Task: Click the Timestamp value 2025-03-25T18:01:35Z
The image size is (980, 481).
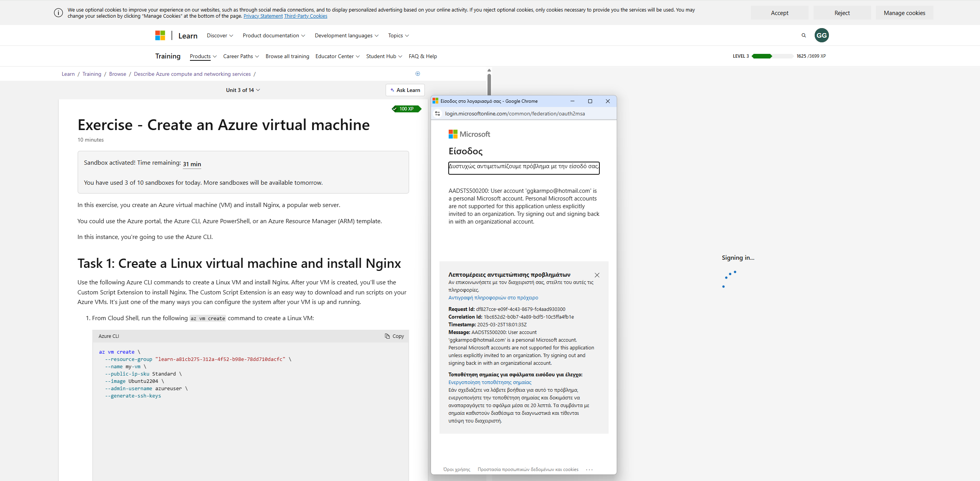Action: pos(502,325)
